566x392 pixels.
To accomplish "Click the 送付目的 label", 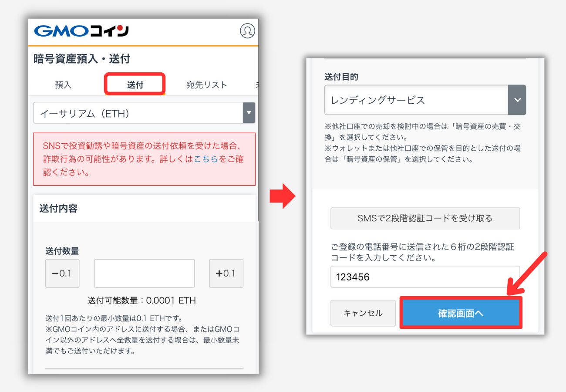I will click(341, 77).
